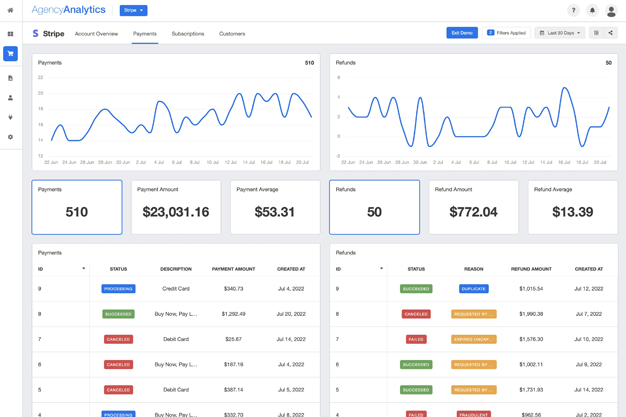The height and width of the screenshot is (417, 626).
Task: Open the Stripe campaign dropdown
Action: [x=133, y=10]
